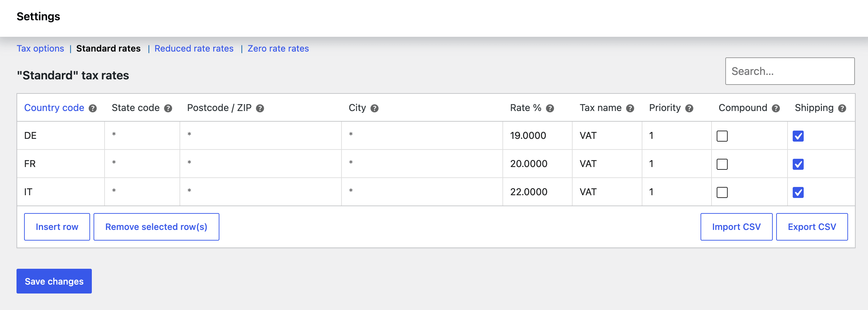Uncheck Shipping for the DE row

798,136
